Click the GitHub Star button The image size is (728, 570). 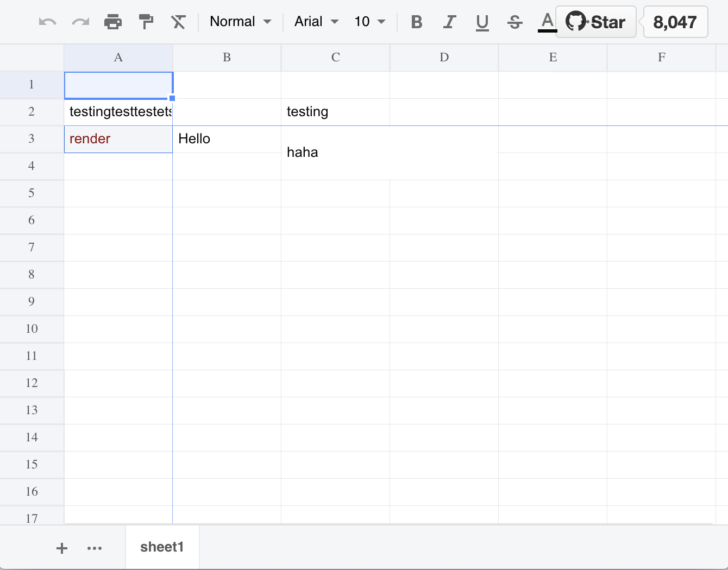595,22
